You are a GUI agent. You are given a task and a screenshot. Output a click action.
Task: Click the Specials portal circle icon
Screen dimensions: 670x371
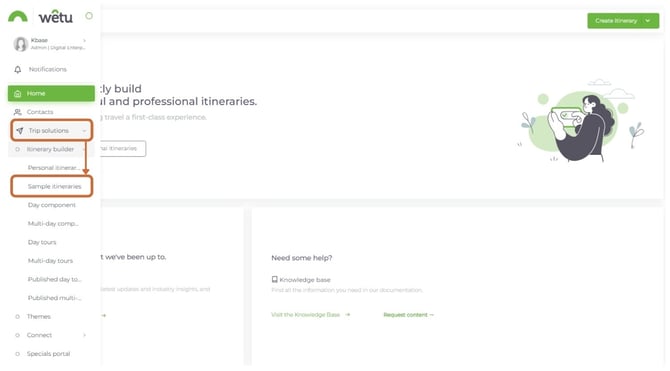coord(18,354)
